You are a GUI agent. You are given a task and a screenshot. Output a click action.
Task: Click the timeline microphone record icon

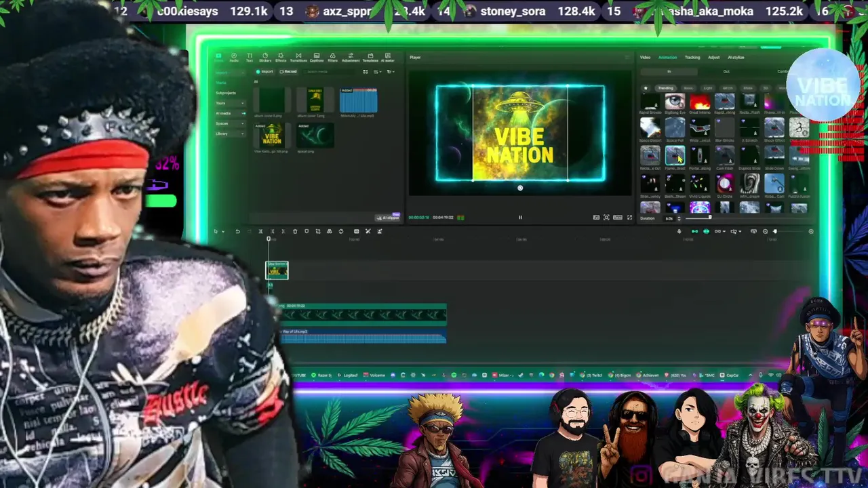click(x=679, y=231)
